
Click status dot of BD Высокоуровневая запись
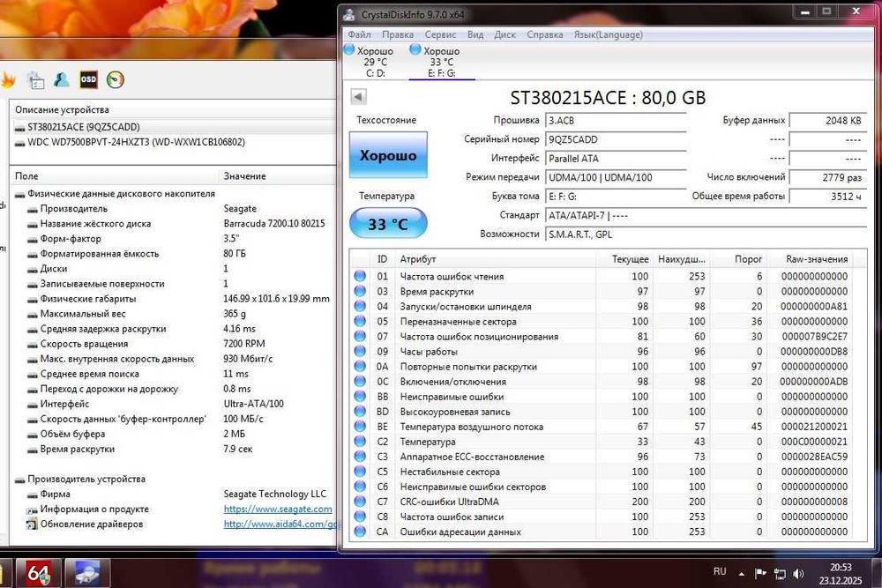click(360, 412)
